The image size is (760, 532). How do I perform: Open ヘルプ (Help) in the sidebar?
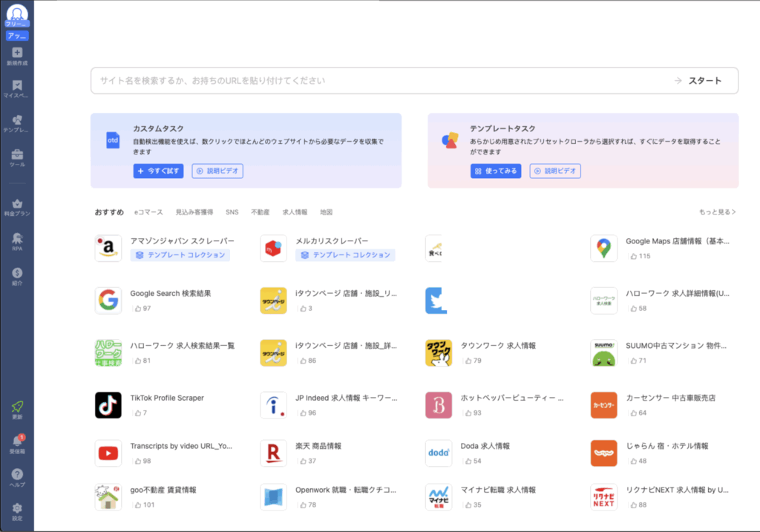(x=17, y=475)
